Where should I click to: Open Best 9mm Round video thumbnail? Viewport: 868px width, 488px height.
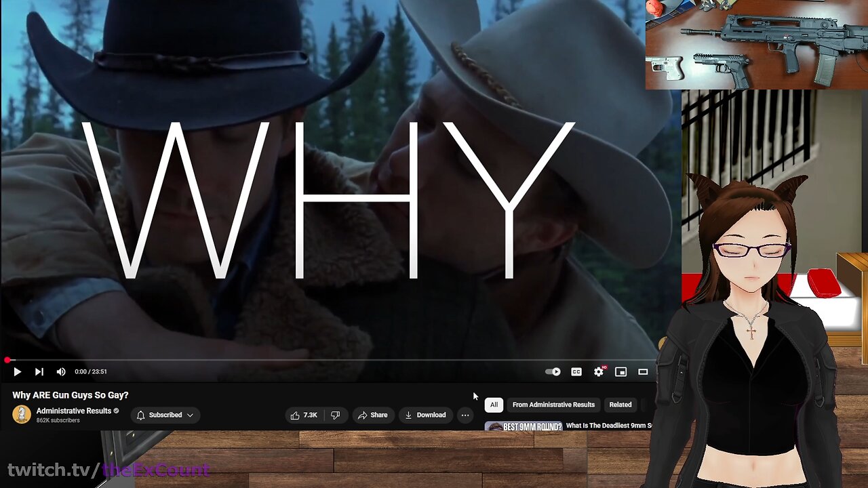pyautogui.click(x=524, y=426)
